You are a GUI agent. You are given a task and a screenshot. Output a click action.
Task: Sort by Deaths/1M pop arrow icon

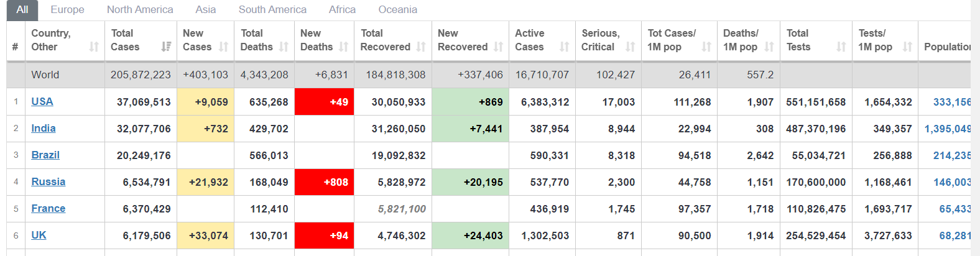click(769, 47)
